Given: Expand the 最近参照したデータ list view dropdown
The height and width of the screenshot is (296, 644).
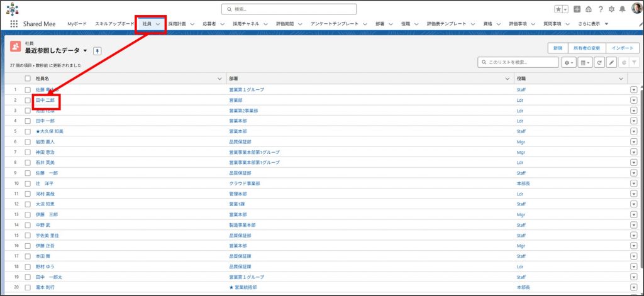Looking at the screenshot, I should pos(85,51).
